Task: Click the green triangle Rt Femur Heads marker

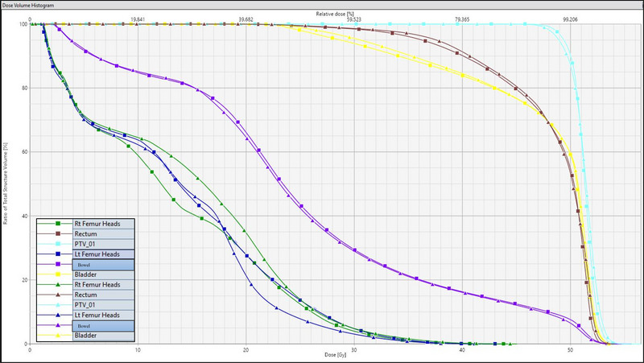Action: 58,284
